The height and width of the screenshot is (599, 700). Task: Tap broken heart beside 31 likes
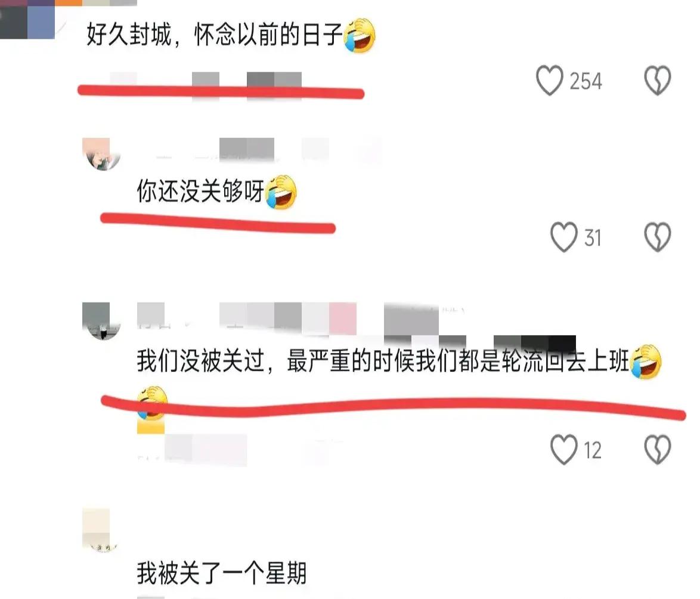point(658,237)
